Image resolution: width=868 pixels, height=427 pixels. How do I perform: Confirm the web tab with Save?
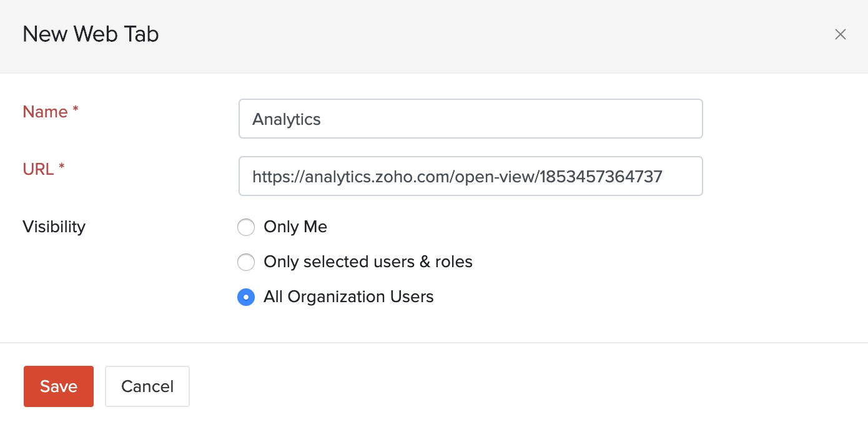click(x=58, y=386)
